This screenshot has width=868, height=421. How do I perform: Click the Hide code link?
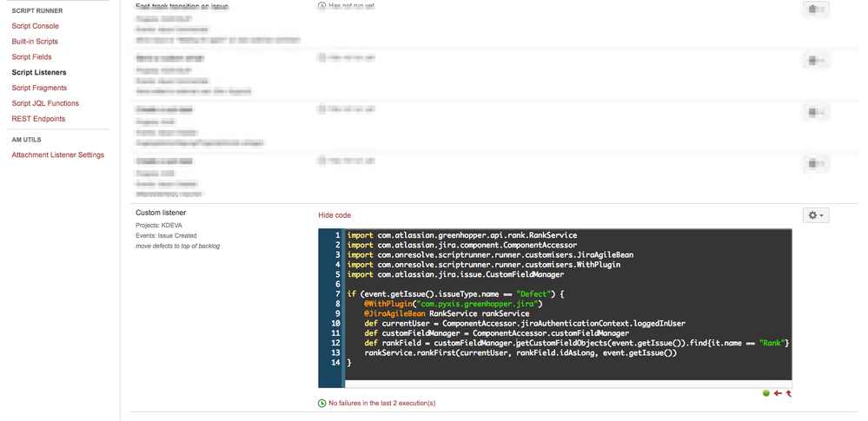[335, 215]
